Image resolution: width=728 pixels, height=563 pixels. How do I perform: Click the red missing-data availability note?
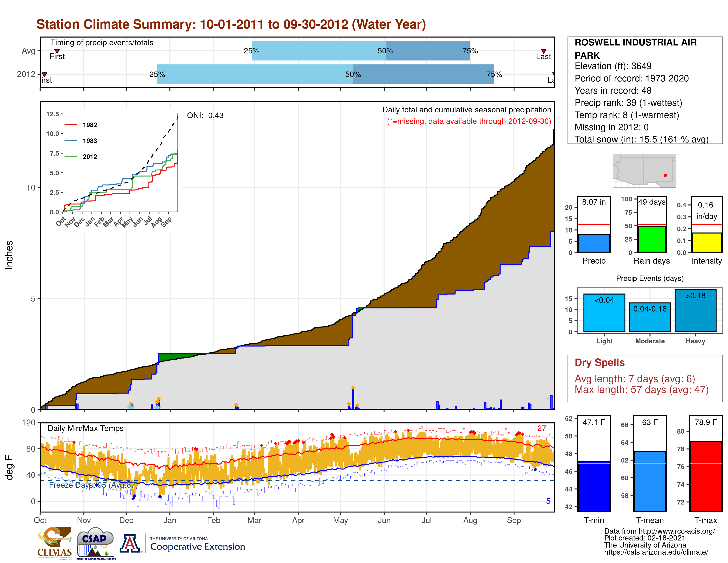(x=469, y=121)
